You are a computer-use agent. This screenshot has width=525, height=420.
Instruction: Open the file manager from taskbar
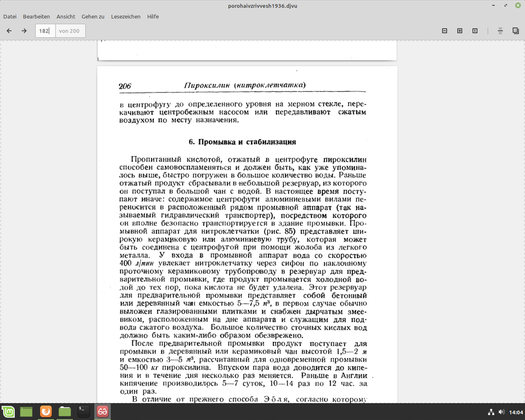click(x=65, y=412)
